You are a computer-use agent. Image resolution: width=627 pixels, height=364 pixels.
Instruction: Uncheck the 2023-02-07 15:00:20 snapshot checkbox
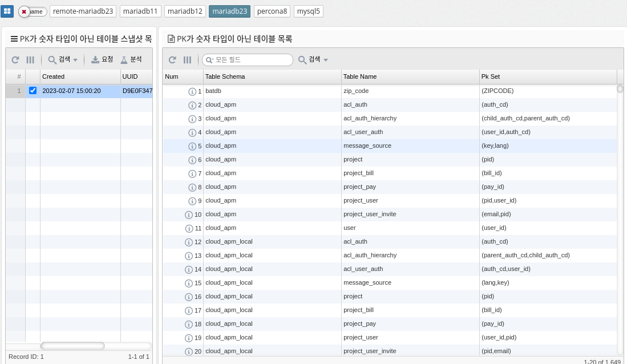tap(33, 91)
